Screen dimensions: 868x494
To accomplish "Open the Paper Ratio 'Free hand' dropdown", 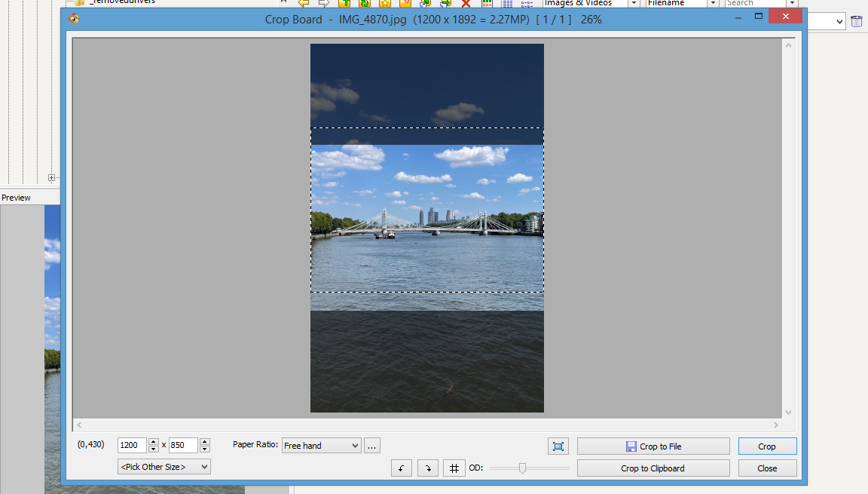I will click(x=322, y=446).
